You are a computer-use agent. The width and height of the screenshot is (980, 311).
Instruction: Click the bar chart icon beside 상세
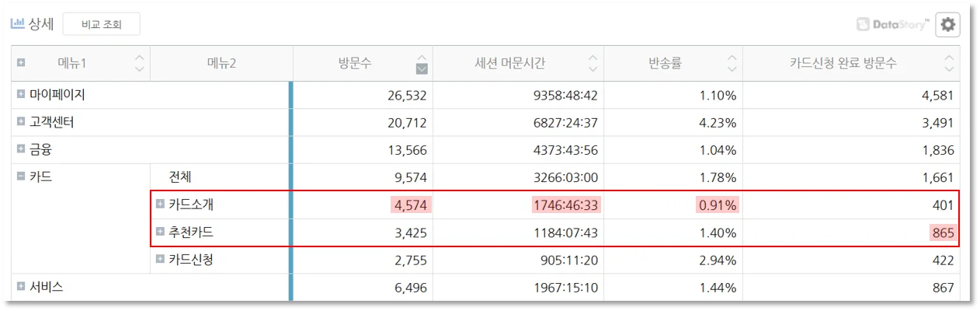[18, 23]
